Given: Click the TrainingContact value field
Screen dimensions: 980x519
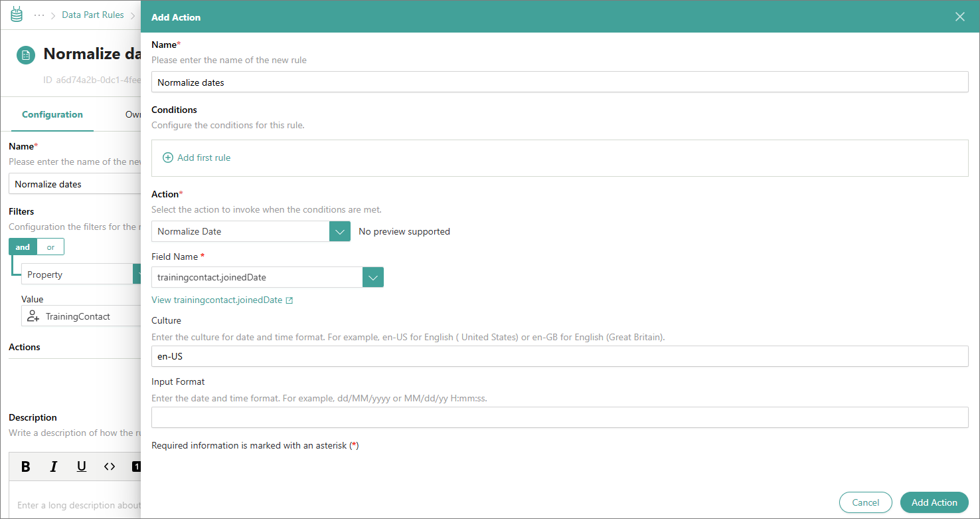Looking at the screenshot, I should click(x=81, y=316).
